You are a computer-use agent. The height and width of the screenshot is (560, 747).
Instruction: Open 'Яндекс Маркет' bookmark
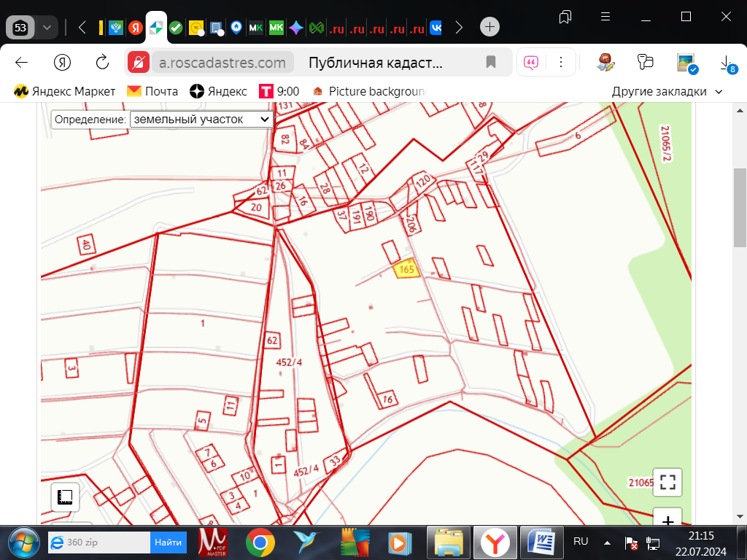point(65,91)
